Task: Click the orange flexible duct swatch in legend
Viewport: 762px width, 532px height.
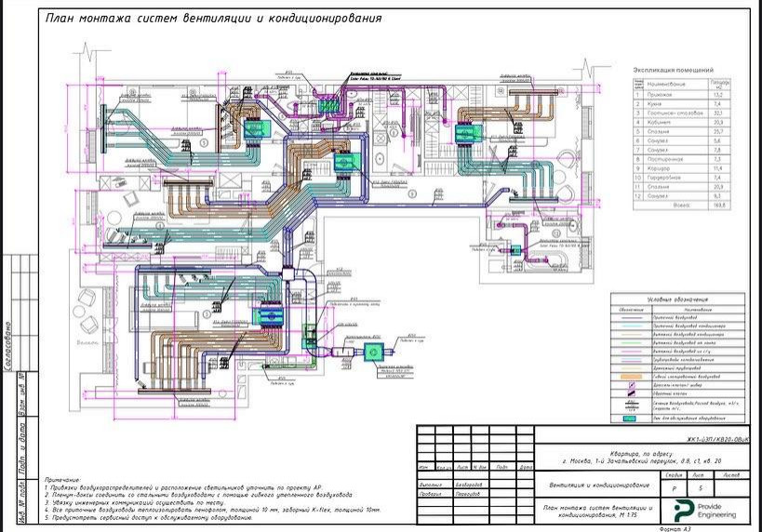Action: coord(631,377)
